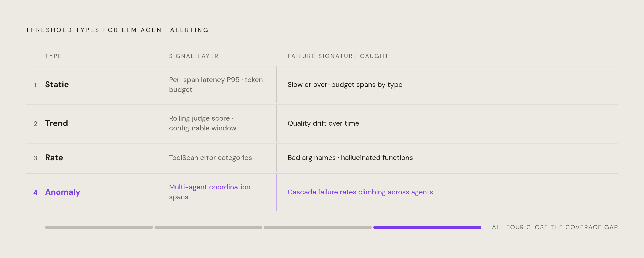Click the title "Threshold Types for LLM Agent Alerting"
The image size is (644, 258).
coord(117,30)
